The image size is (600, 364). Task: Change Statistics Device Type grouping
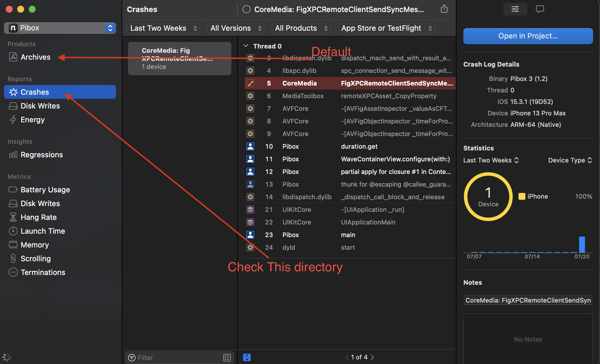click(570, 160)
